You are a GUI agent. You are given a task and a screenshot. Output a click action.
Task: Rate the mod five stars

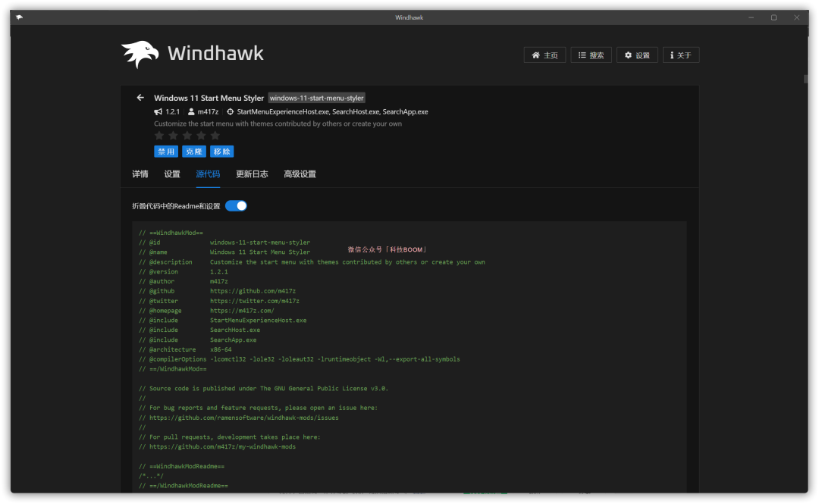(x=215, y=136)
